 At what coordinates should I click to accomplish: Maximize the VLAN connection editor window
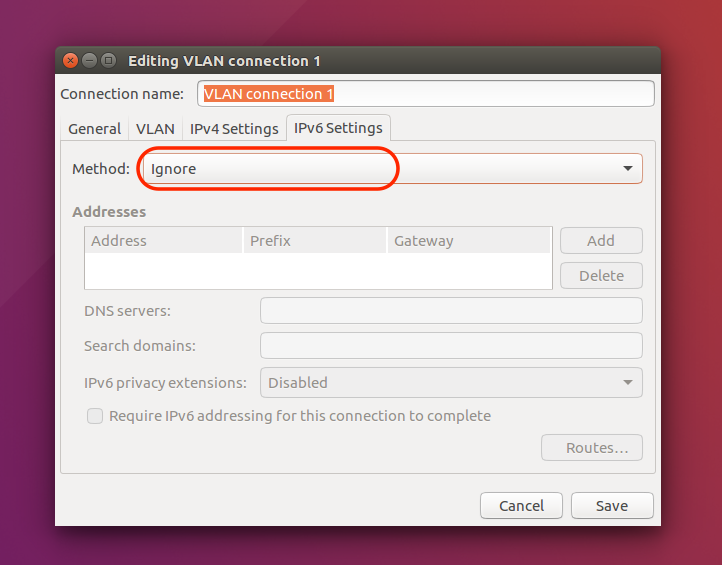pos(109,60)
